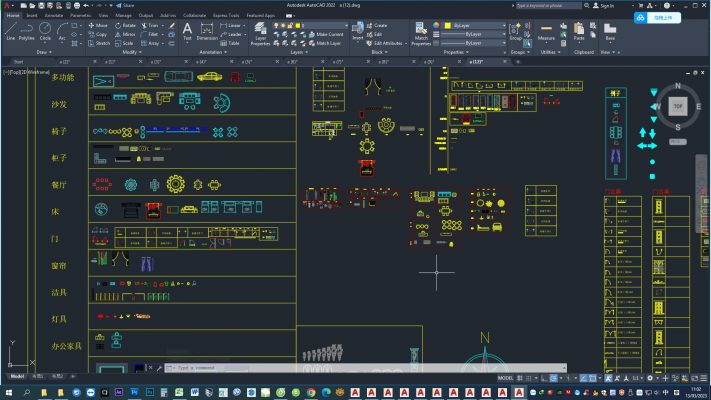The height and width of the screenshot is (400, 711).
Task: Open the Insert ribbon tab
Action: pyautogui.click(x=32, y=16)
